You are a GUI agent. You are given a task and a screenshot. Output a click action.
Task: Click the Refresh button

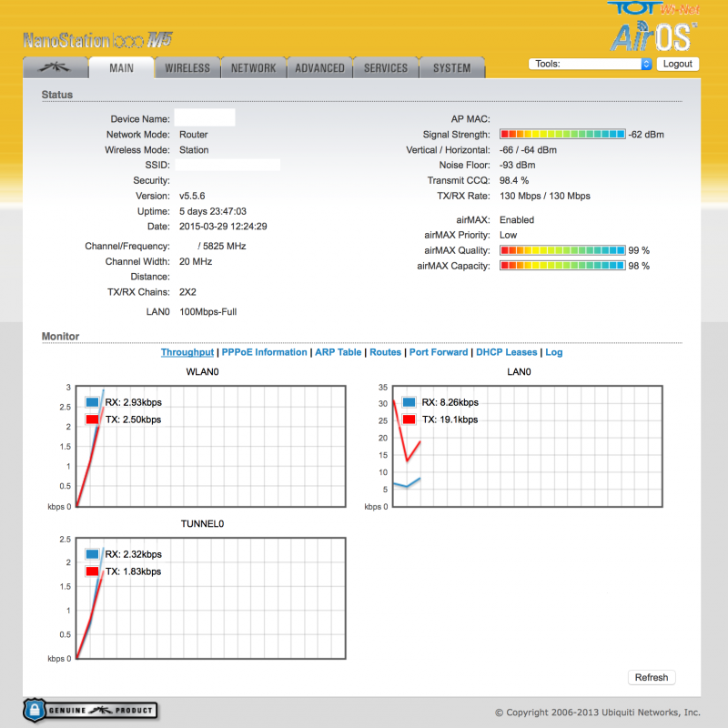point(652,677)
